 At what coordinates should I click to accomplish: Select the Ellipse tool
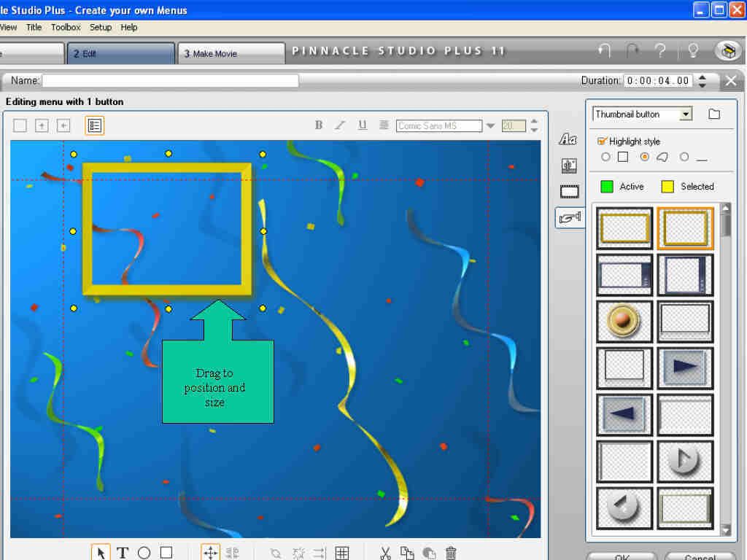pyautogui.click(x=144, y=553)
